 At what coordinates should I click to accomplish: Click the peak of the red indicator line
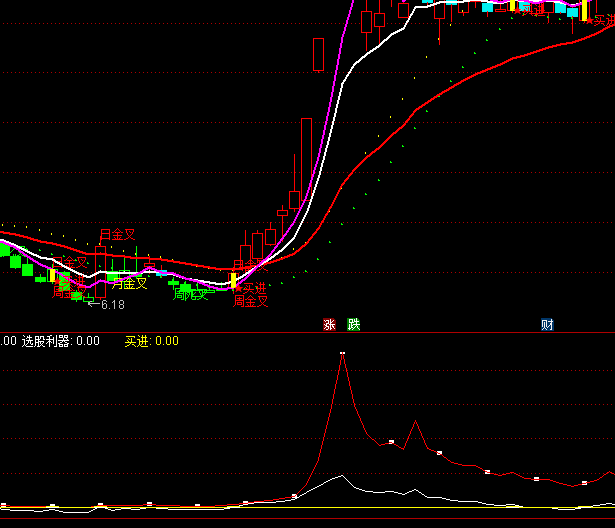[x=342, y=354]
